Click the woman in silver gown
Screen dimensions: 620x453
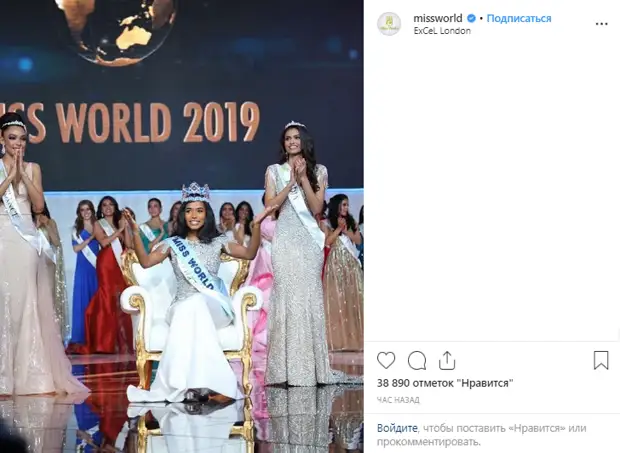297,255
